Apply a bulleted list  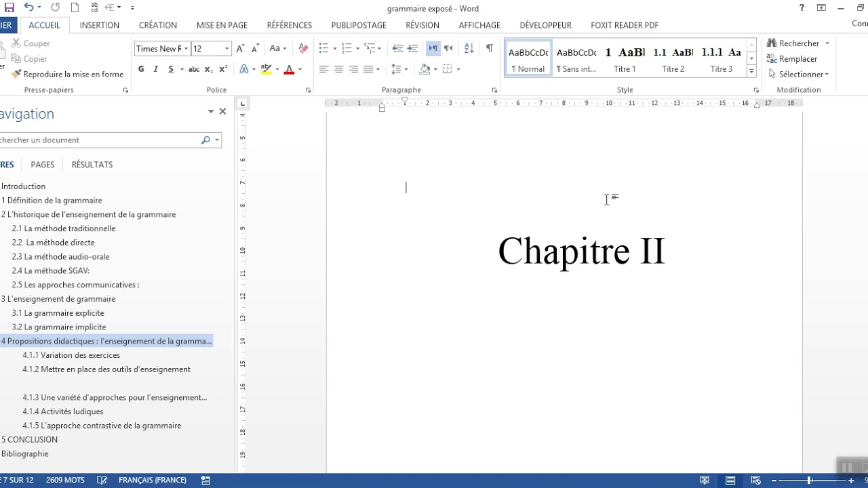[x=323, y=49]
